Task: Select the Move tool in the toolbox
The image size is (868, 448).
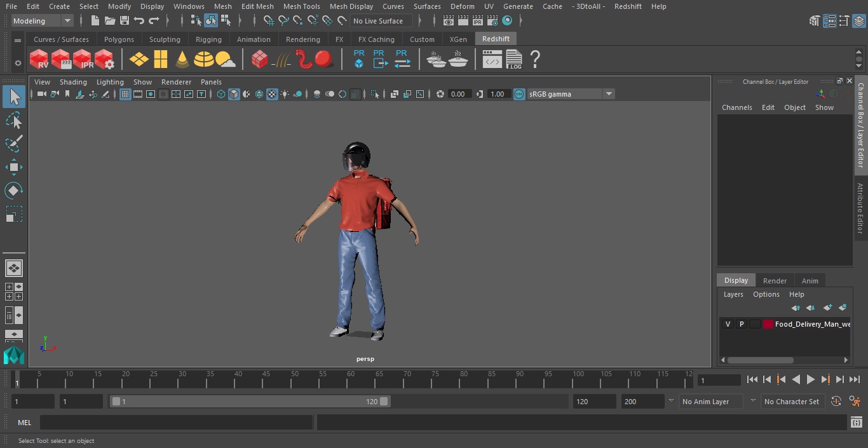Action: coord(13,167)
